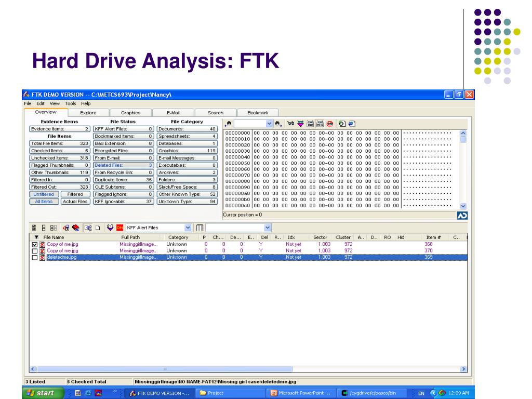
Task: Click the Graphics file category button
Action: click(x=187, y=151)
